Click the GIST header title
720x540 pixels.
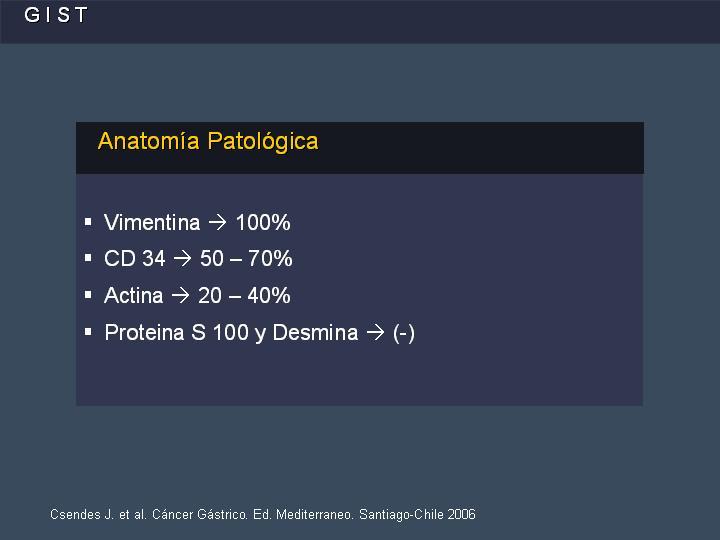coord(56,15)
